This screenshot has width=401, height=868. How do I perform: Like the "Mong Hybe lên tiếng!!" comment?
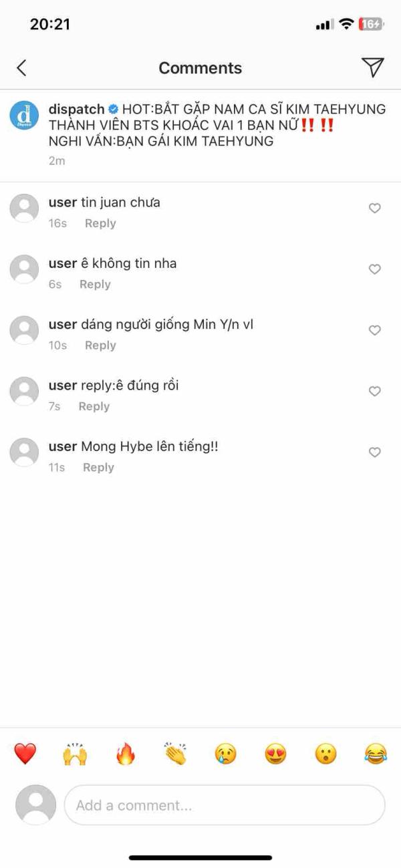375,452
